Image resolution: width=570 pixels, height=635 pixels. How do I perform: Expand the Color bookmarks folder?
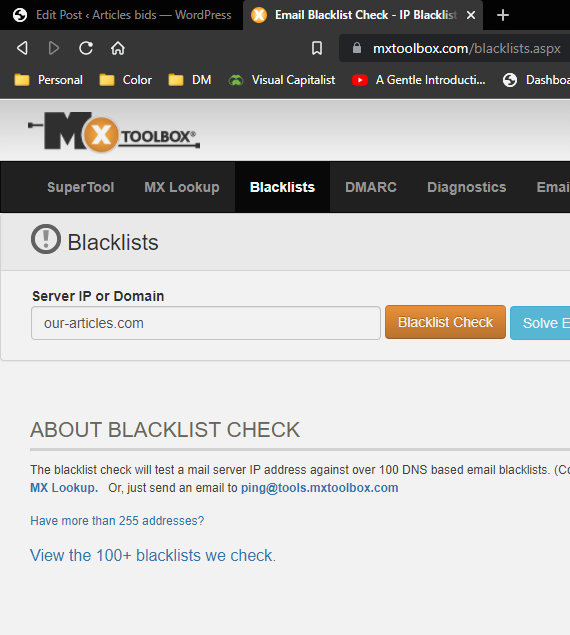[126, 80]
